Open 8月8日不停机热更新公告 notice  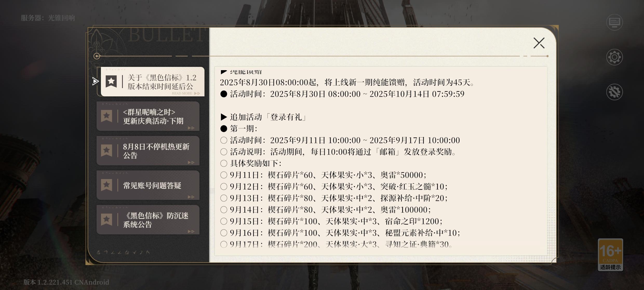point(148,151)
